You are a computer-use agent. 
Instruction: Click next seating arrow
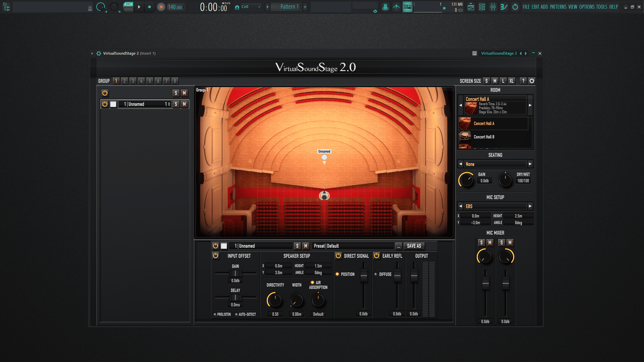click(530, 164)
